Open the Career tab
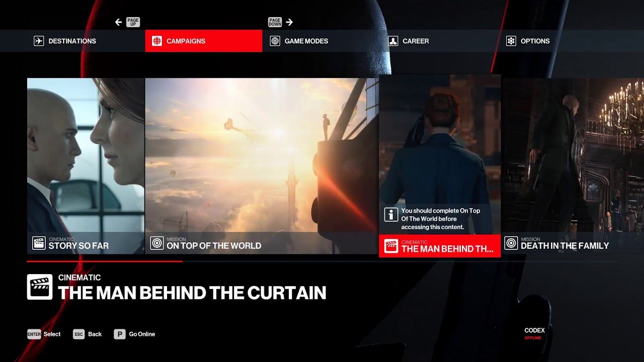 (439, 41)
